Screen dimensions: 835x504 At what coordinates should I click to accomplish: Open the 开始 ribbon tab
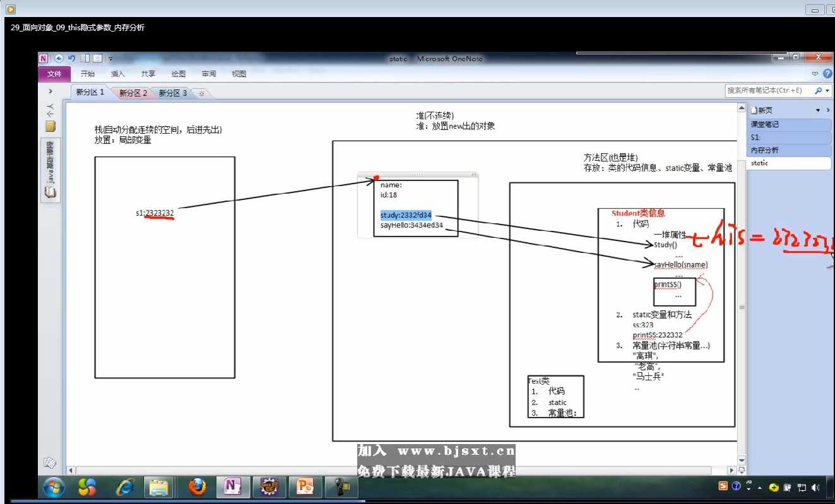(x=88, y=74)
